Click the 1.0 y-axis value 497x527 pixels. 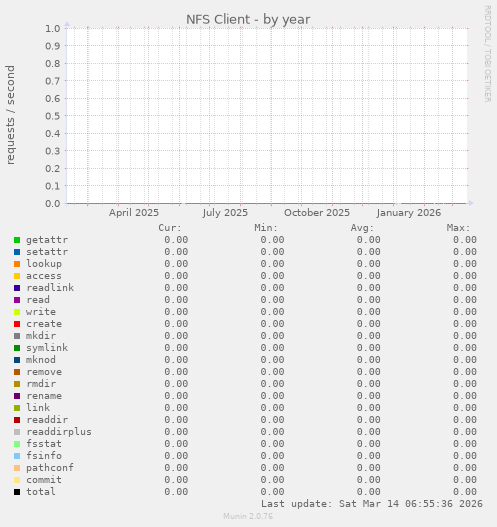[53, 29]
